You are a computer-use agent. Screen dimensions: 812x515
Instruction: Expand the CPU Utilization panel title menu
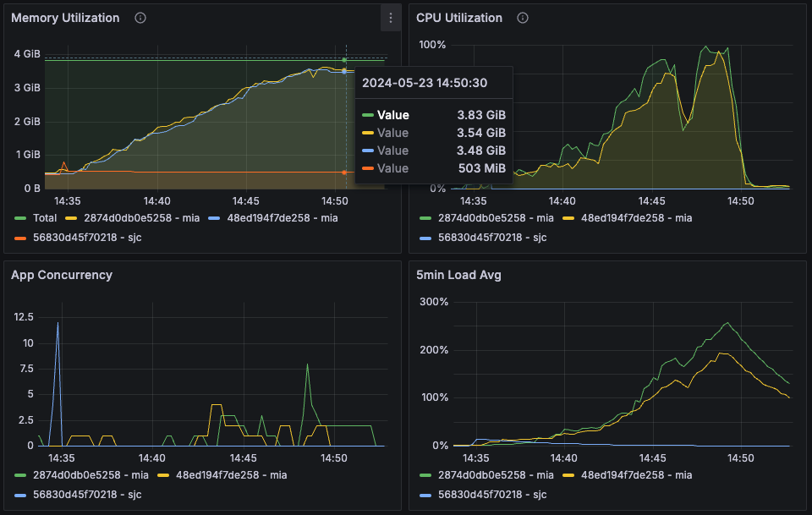tap(458, 18)
